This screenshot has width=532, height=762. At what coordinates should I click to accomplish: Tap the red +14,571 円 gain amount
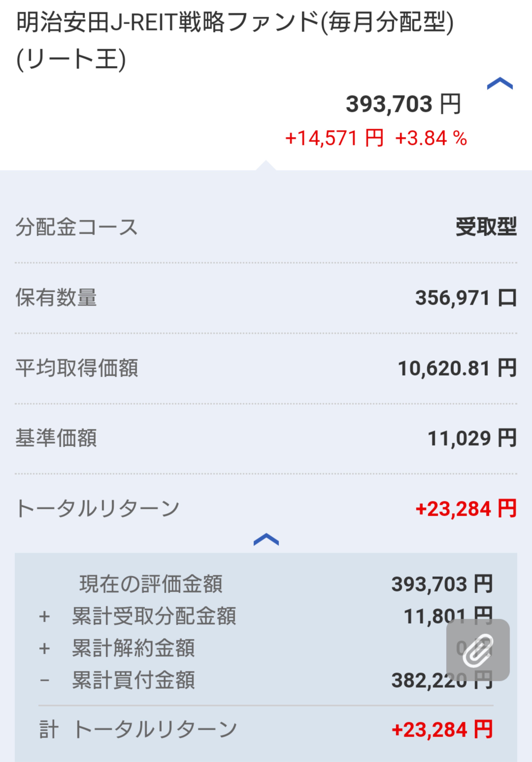point(334,138)
